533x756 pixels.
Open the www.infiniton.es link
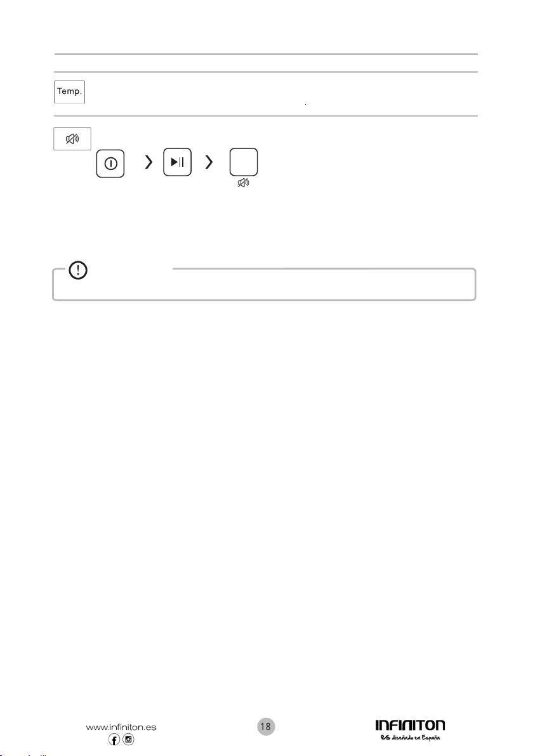121,727
